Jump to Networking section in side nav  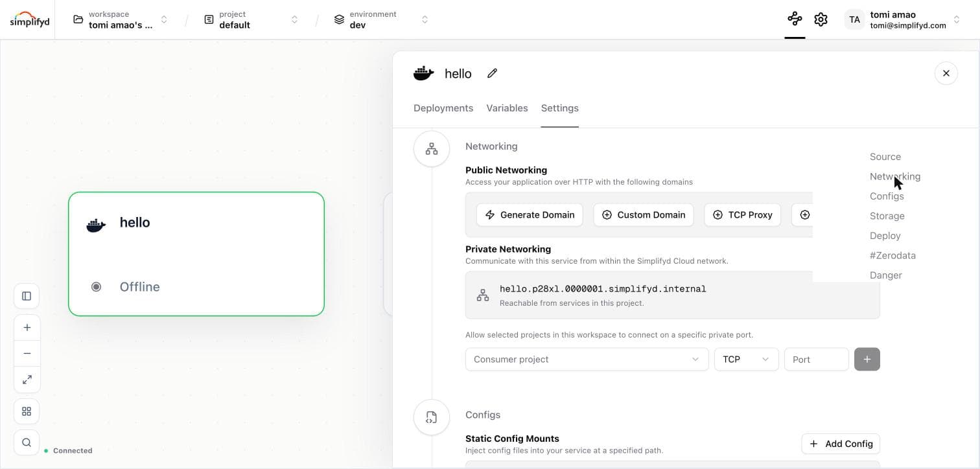895,176
